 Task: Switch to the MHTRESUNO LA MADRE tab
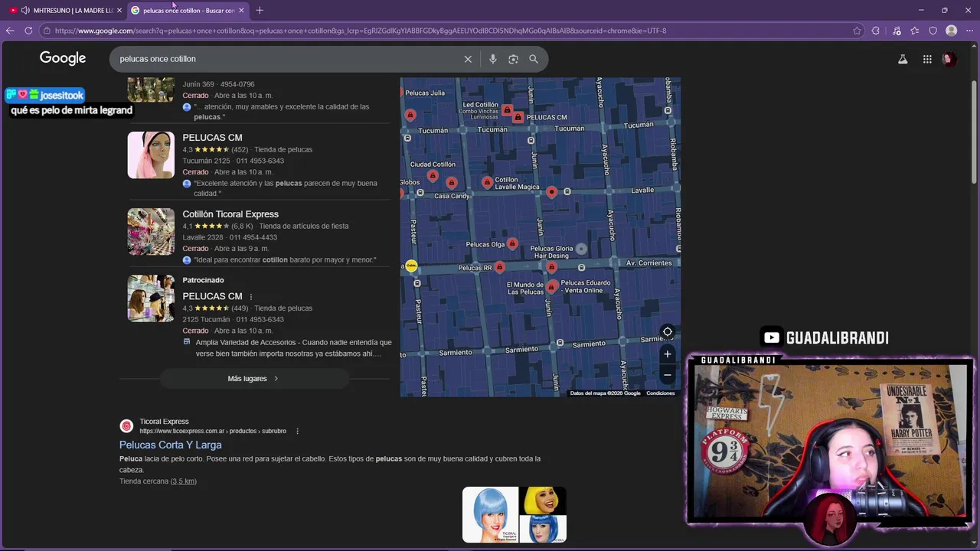point(66,10)
